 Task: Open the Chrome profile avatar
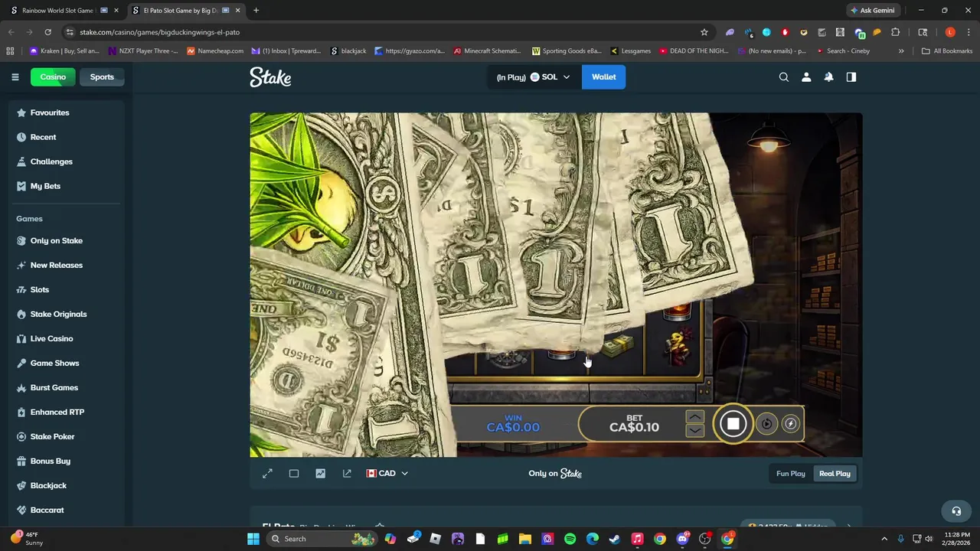(950, 32)
